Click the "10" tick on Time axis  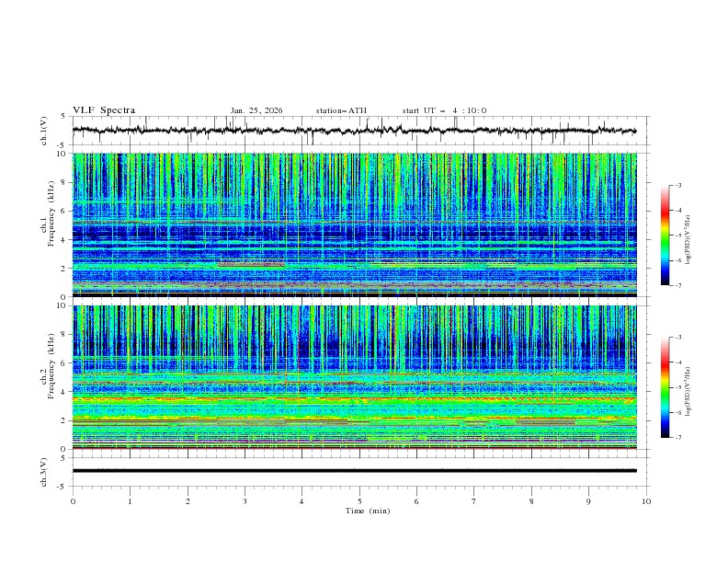646,501
